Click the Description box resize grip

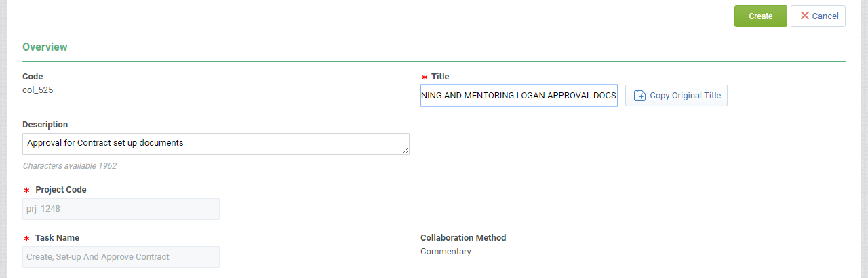[x=406, y=151]
